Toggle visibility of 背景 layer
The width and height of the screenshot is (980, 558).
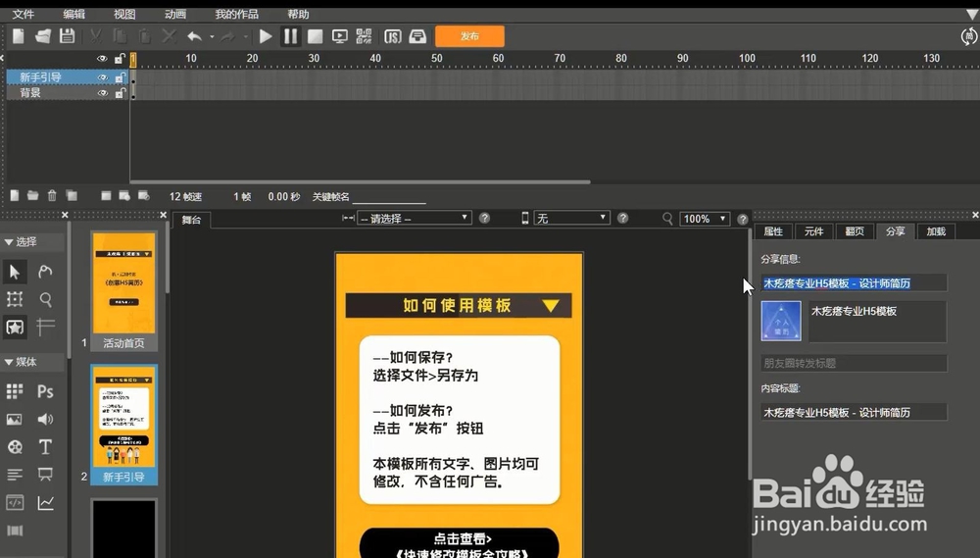(x=103, y=93)
